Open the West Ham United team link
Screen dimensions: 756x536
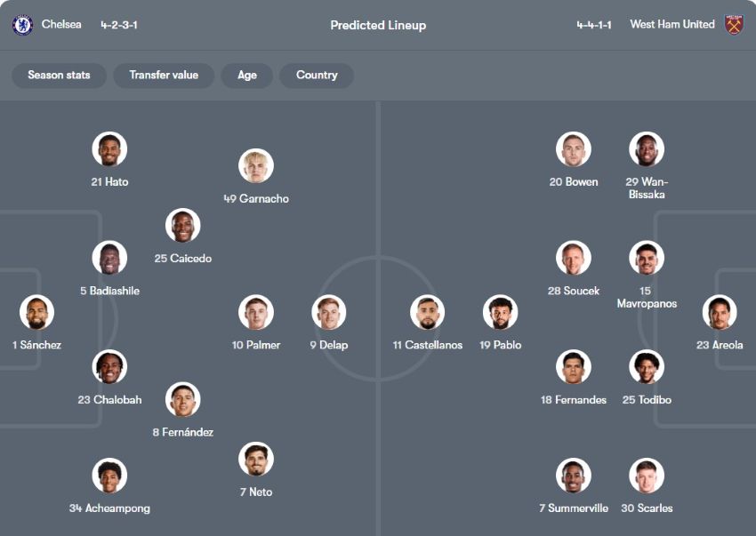pyautogui.click(x=672, y=25)
